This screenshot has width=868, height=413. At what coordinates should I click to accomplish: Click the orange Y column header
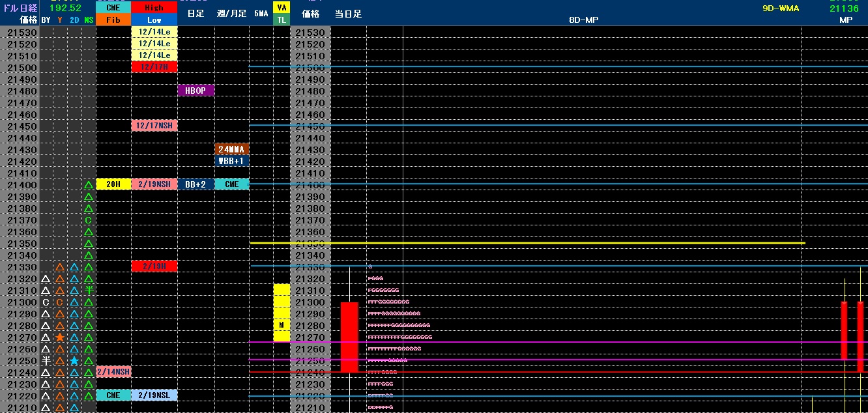tap(60, 20)
